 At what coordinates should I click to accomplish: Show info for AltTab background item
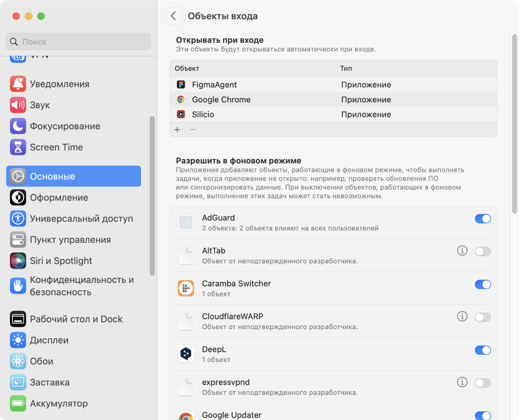coord(462,251)
